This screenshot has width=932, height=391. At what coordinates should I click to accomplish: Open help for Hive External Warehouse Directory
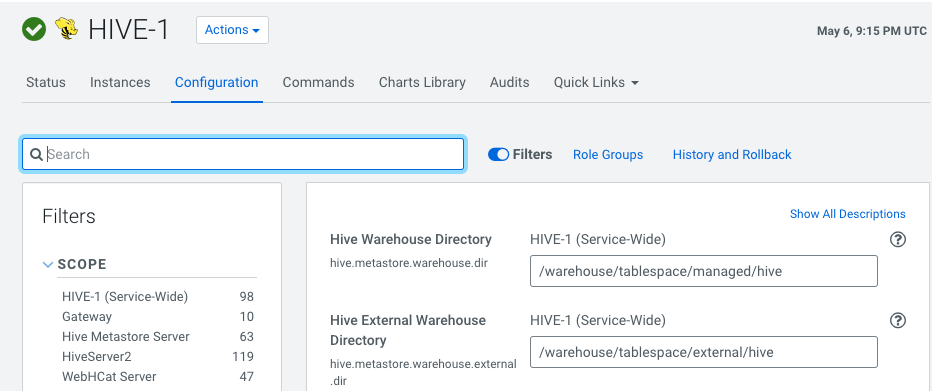pos(898,320)
